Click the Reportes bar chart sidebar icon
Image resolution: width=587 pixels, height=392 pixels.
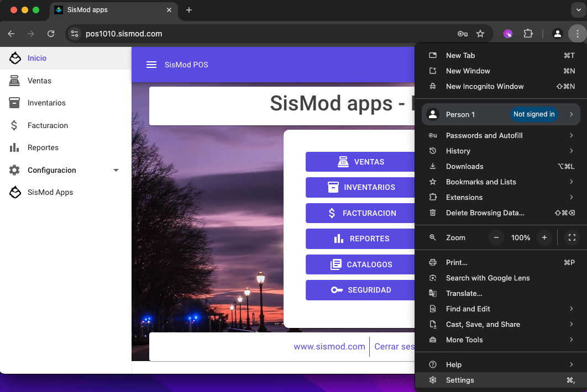[x=14, y=147]
